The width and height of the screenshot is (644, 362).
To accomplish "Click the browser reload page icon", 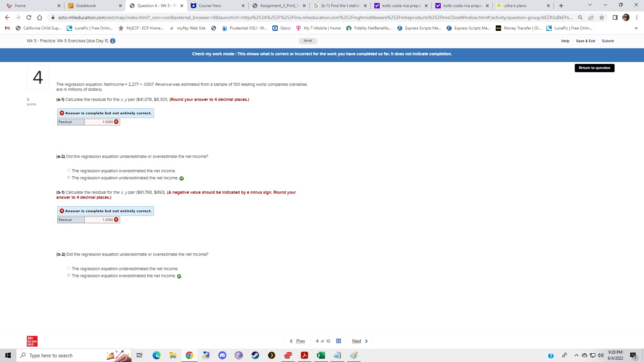I will click(29, 17).
